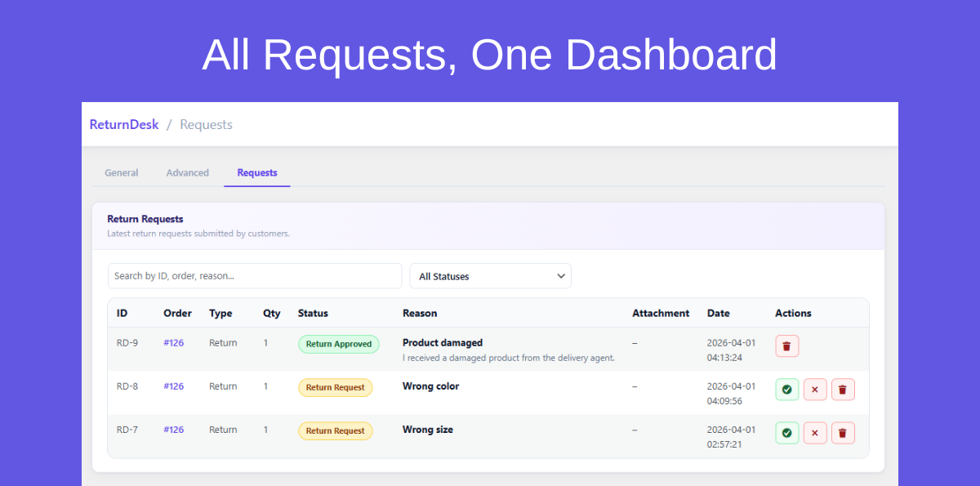Open the All Statuses filter dropdown
Image resolution: width=980 pixels, height=486 pixels.
pos(490,276)
